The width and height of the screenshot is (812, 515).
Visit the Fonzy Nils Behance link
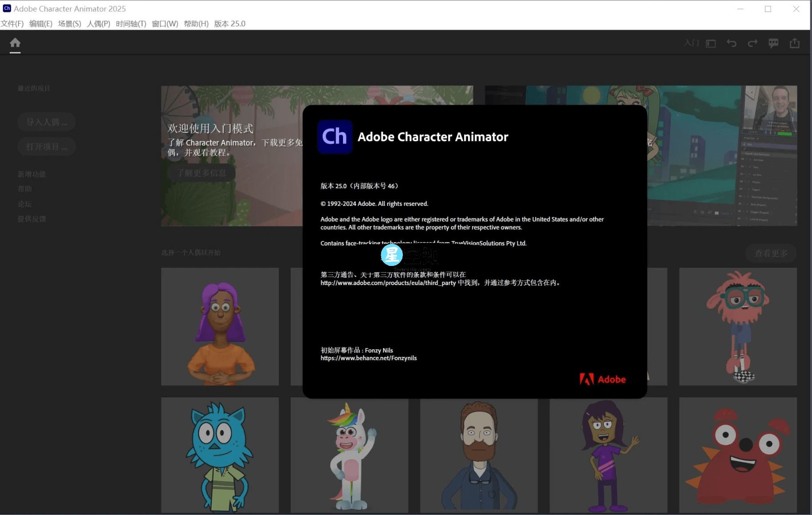pos(368,358)
